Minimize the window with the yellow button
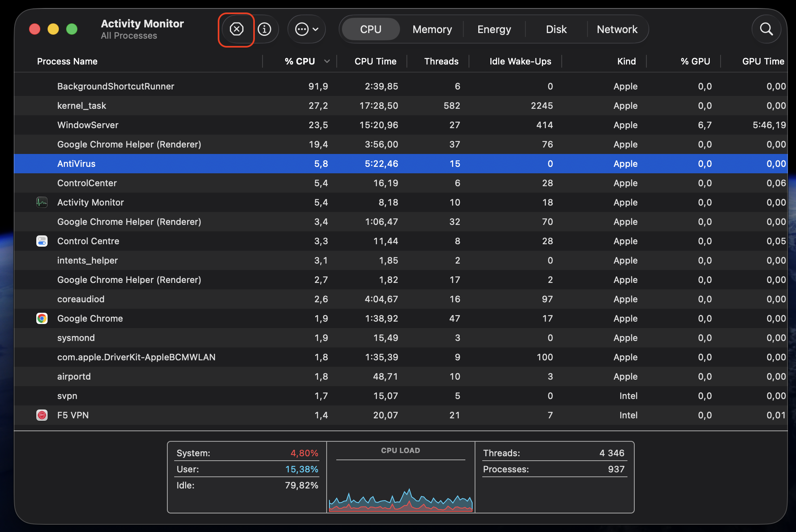This screenshot has height=532, width=796. 53,29
